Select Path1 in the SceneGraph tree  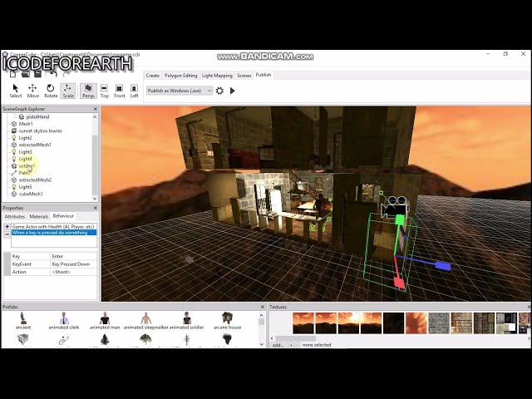(24, 173)
